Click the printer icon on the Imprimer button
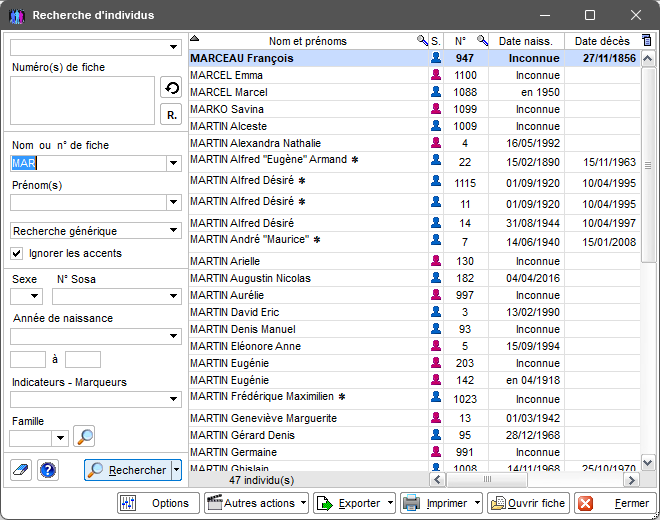This screenshot has height=520, width=660. pos(411,503)
